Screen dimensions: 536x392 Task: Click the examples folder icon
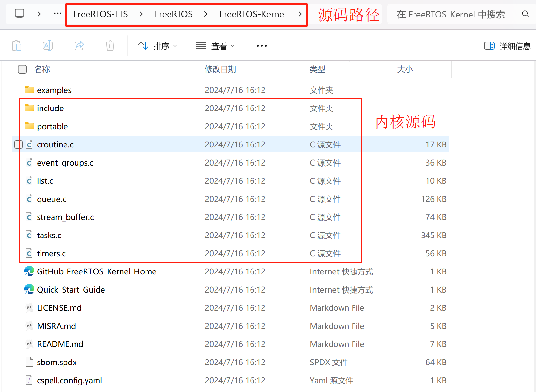click(29, 89)
